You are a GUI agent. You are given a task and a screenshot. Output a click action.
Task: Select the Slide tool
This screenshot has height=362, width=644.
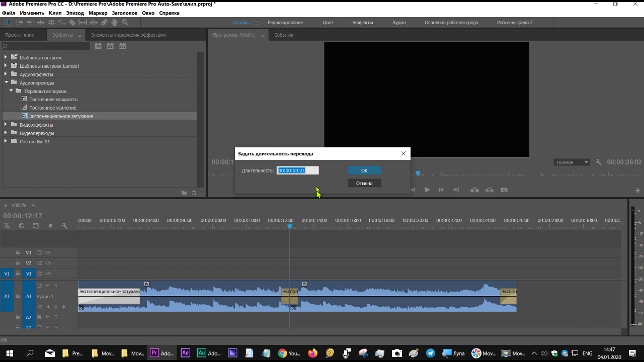pos(94,22)
